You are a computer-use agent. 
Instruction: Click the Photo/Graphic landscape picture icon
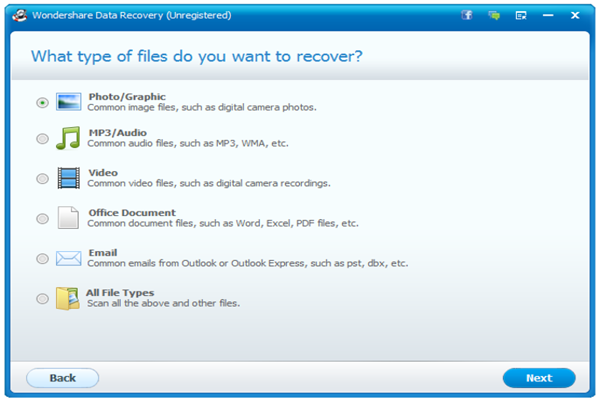[68, 101]
